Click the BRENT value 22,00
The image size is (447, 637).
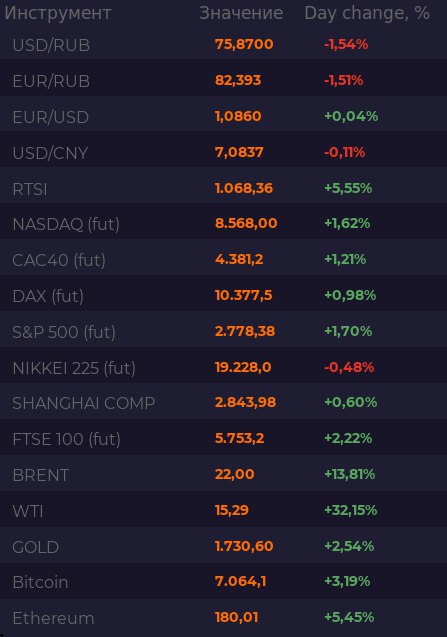(x=234, y=474)
